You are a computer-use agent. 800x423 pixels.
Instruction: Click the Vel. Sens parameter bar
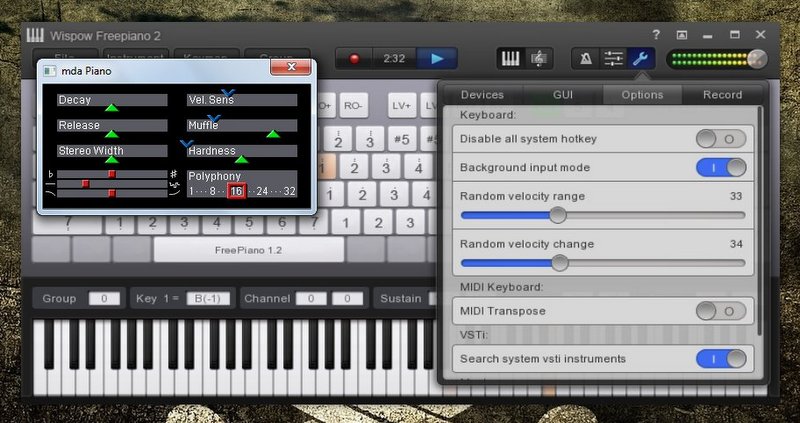[x=242, y=100]
